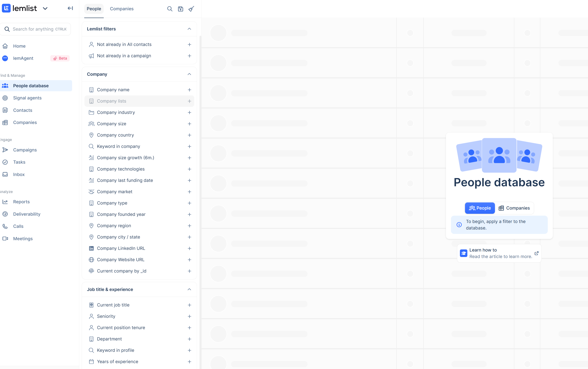The width and height of the screenshot is (588, 369).
Task: Click the Keyword in profile magnifier icon
Action: coord(91,350)
